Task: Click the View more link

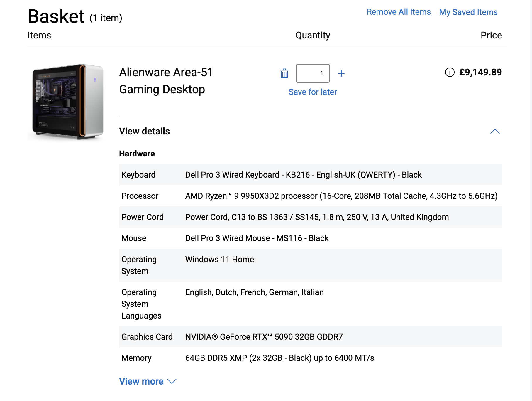Action: point(141,381)
